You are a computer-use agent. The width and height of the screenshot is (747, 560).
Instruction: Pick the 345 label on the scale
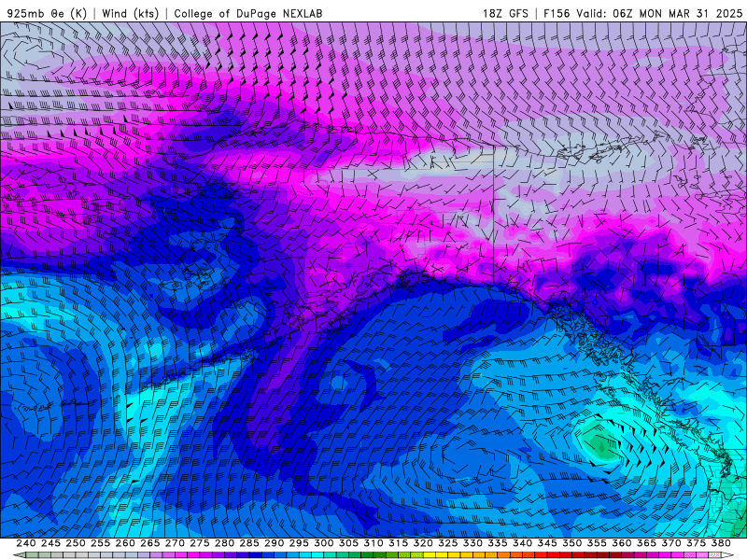click(547, 543)
